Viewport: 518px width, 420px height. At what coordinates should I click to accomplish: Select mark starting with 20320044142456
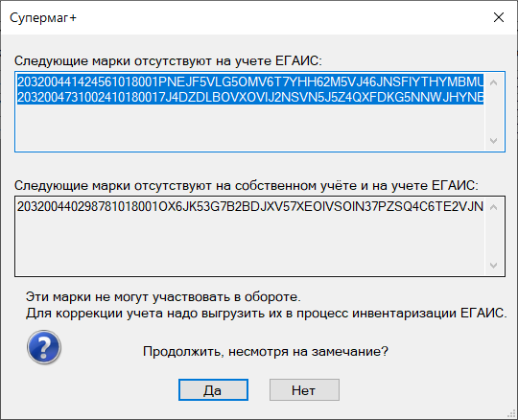250,82
